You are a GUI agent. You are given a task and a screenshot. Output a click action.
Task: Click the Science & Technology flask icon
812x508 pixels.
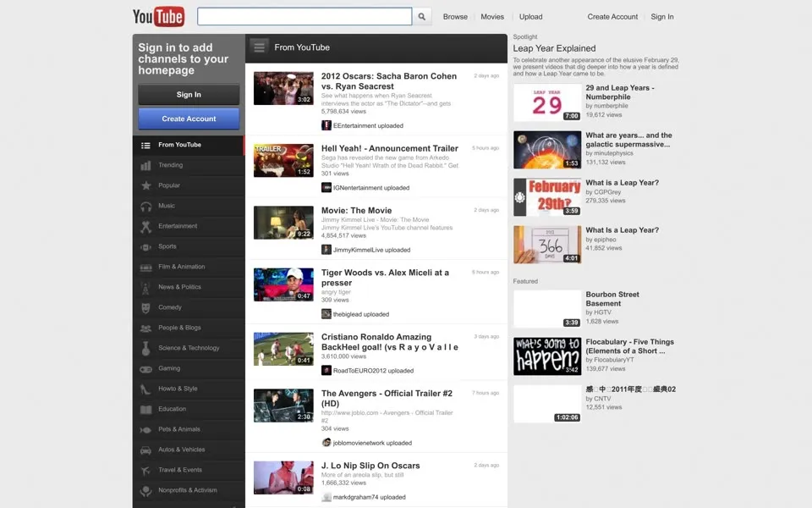tap(146, 348)
